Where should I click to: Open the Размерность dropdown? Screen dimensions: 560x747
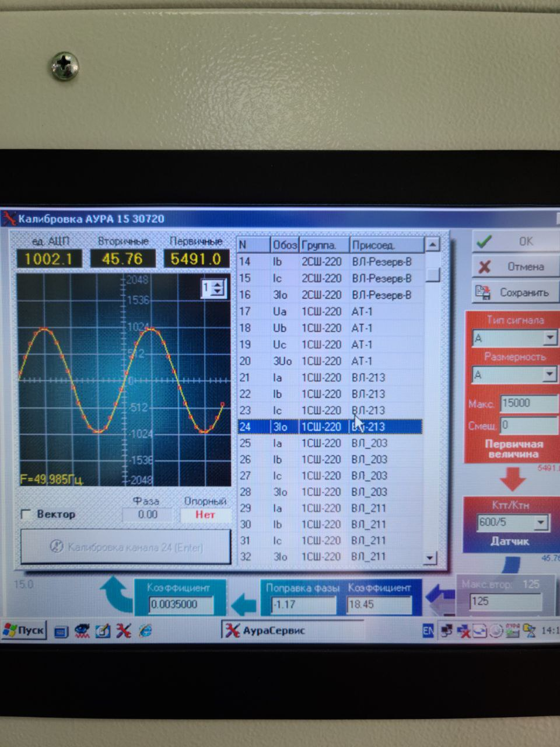point(549,374)
